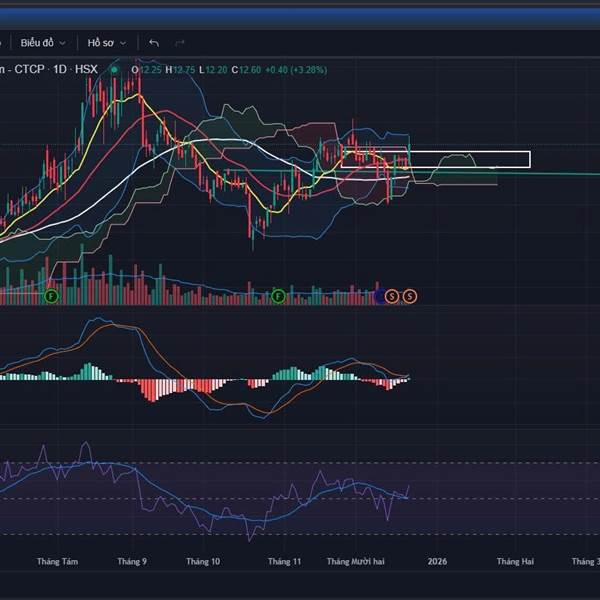Click the rightmost orange S event marker
This screenshot has height=600, width=600.
pyautogui.click(x=409, y=296)
